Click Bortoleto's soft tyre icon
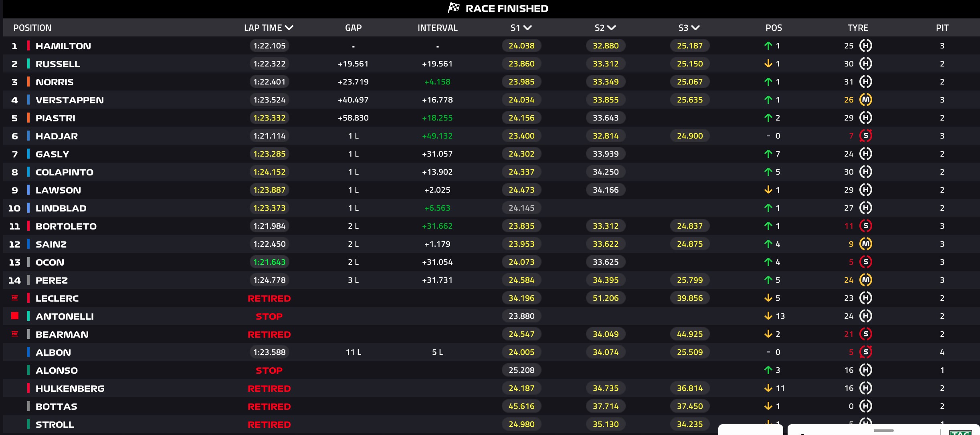 866,226
